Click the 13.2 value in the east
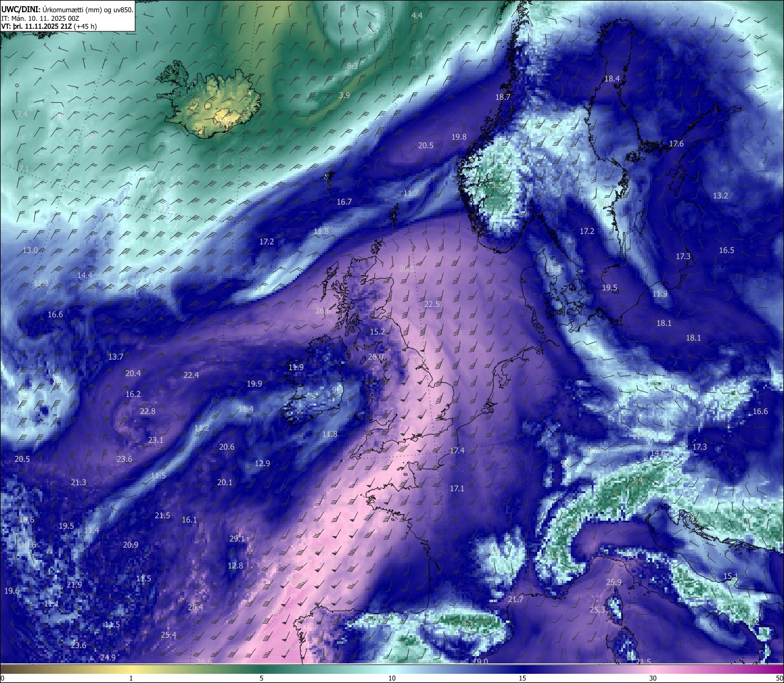This screenshot has width=784, height=683. point(720,195)
